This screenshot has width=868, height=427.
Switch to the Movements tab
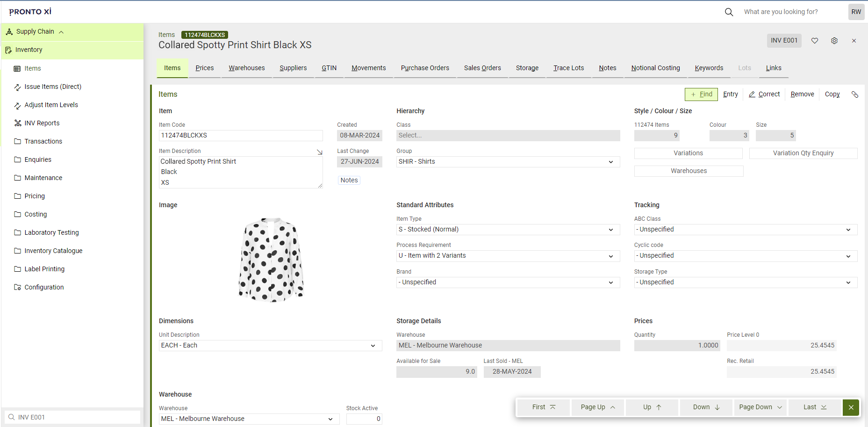368,68
